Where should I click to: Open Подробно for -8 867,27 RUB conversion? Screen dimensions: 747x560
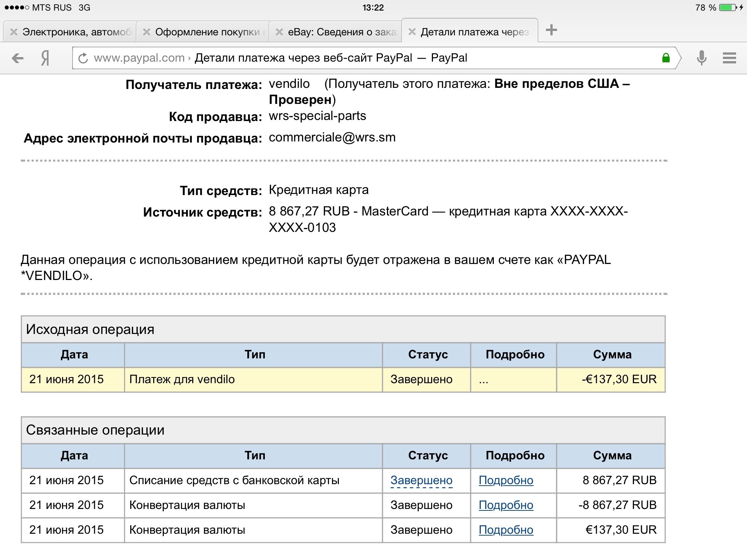pos(506,505)
